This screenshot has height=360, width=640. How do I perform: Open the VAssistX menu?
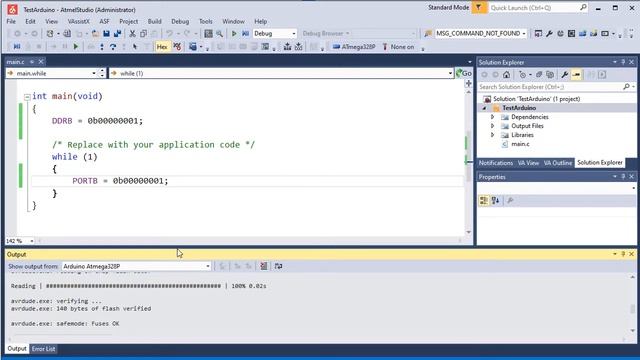click(x=78, y=21)
